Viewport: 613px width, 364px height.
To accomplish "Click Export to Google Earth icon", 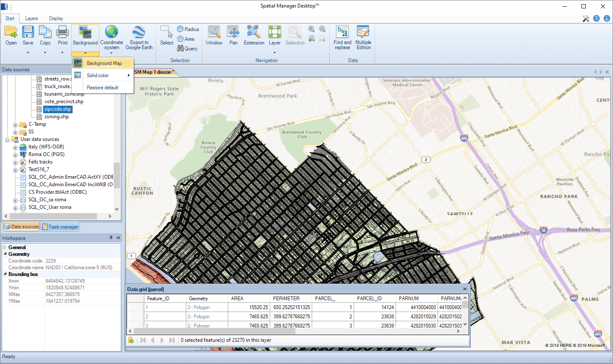I will [139, 32].
